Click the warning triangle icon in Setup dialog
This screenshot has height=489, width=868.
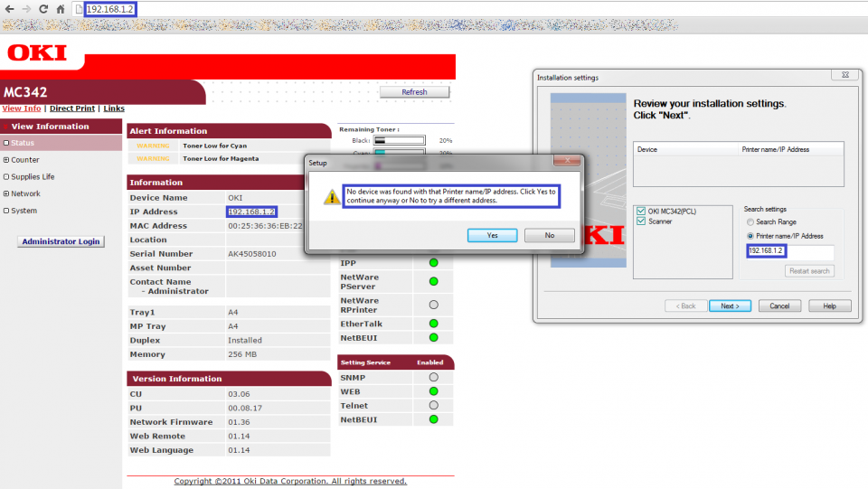[332, 196]
